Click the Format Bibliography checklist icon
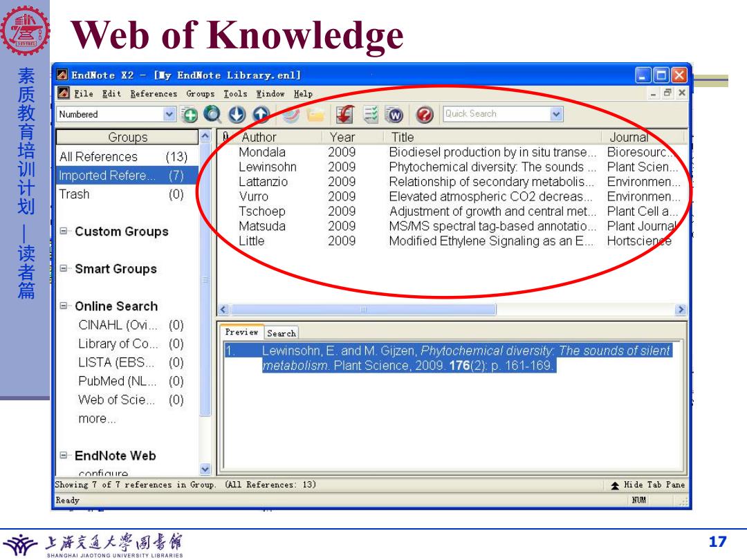Screen dimensions: 747x560 [x=371, y=114]
